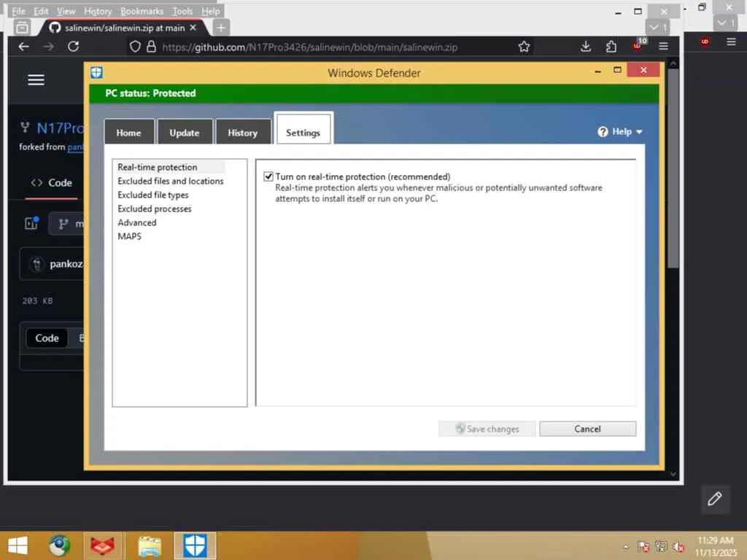Open Help menu in Firefox menu bar
Screen dimensions: 747x560
pyautogui.click(x=210, y=11)
